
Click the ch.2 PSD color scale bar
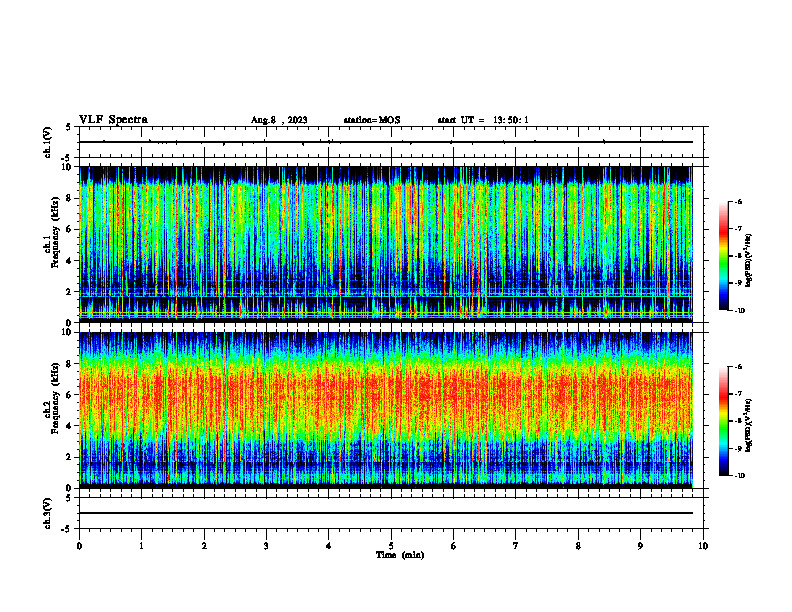724,421
